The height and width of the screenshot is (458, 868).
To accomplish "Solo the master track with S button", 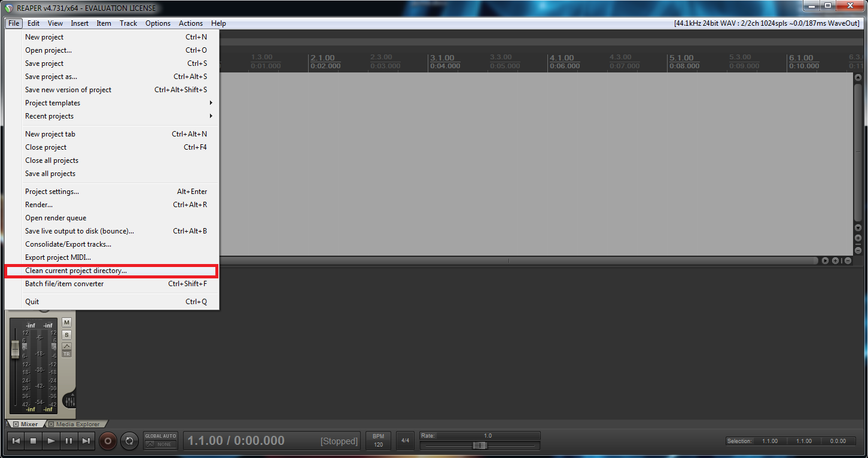I will pyautogui.click(x=67, y=335).
